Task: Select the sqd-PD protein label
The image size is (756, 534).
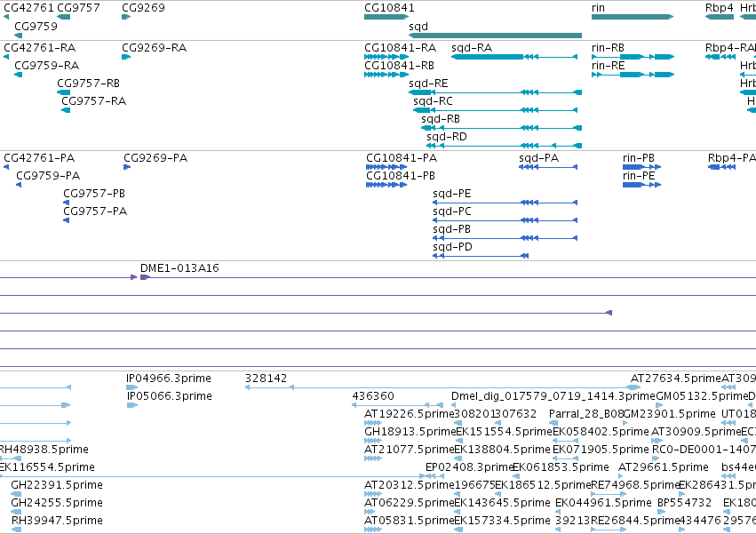Action: [x=452, y=248]
